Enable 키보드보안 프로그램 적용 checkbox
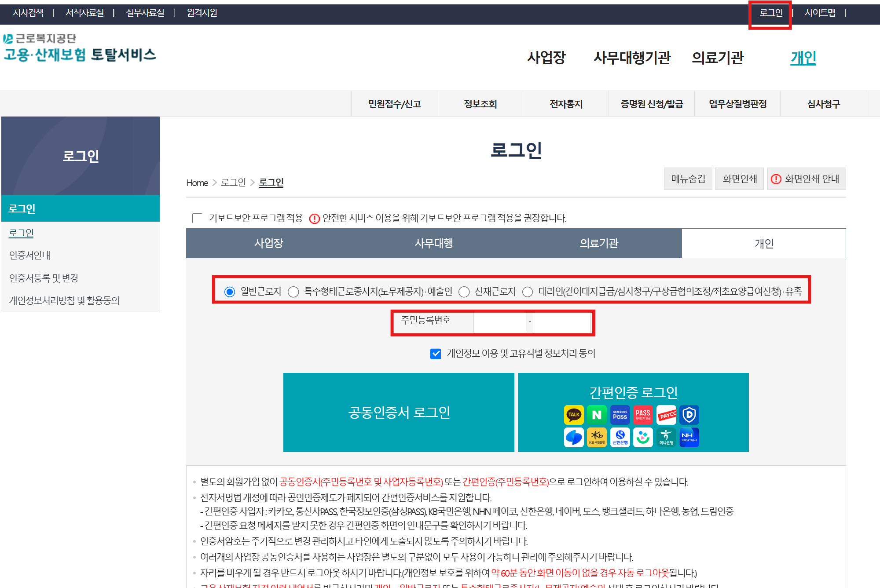Screen dimensions: 880x588 pyautogui.click(x=197, y=218)
